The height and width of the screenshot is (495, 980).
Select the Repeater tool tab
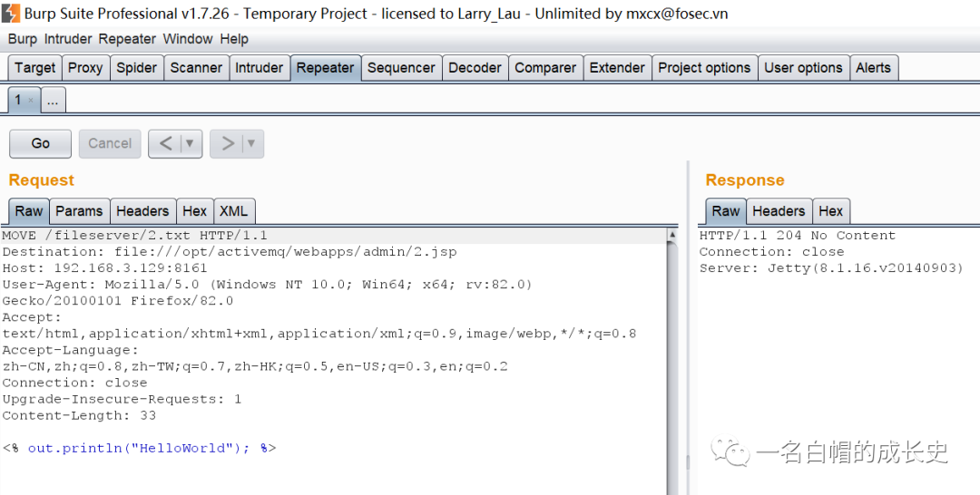pos(326,68)
